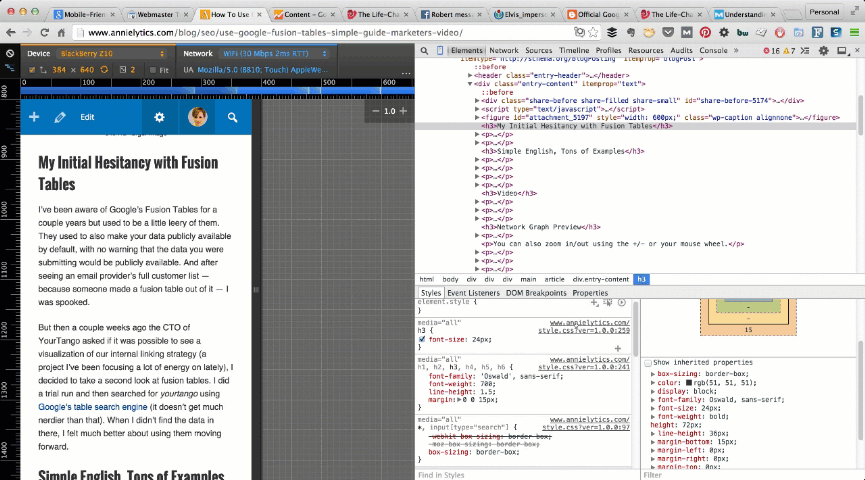Toggle the Fit checkbox in device toolbar
The image size is (865, 480).
[x=151, y=70]
